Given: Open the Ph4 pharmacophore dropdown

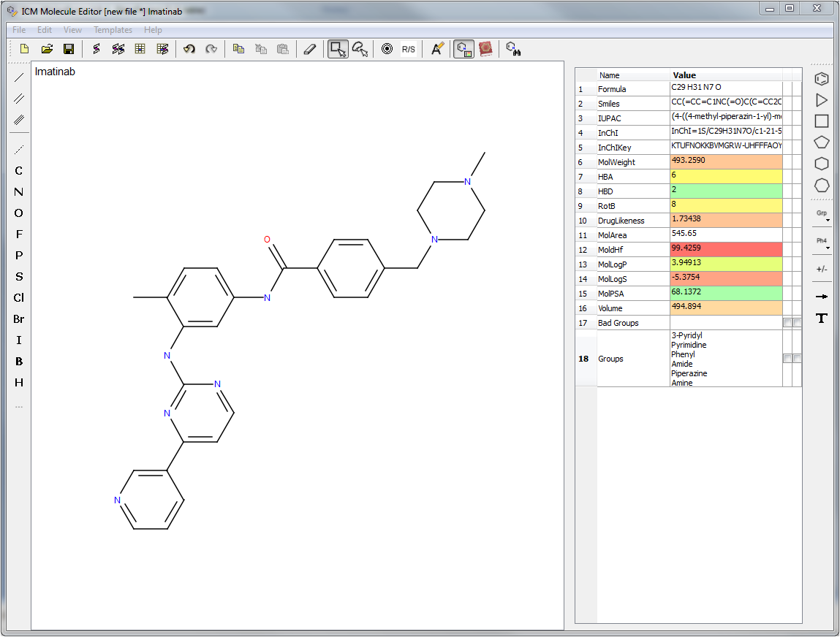Looking at the screenshot, I should coord(822,243).
